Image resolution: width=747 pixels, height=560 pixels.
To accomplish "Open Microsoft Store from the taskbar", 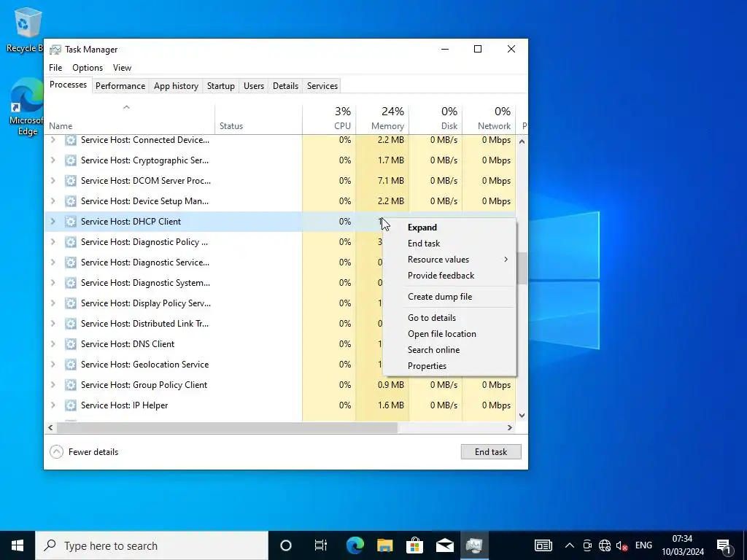I will (415, 545).
